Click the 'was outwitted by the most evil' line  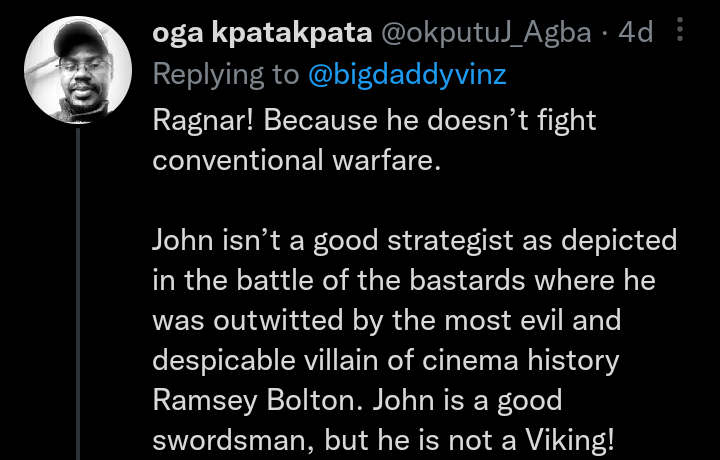click(386, 320)
